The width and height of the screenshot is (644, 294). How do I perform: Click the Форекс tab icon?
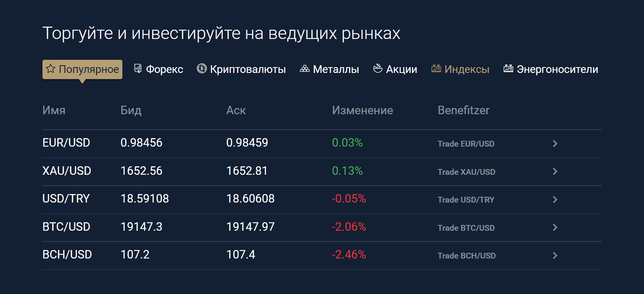click(138, 69)
